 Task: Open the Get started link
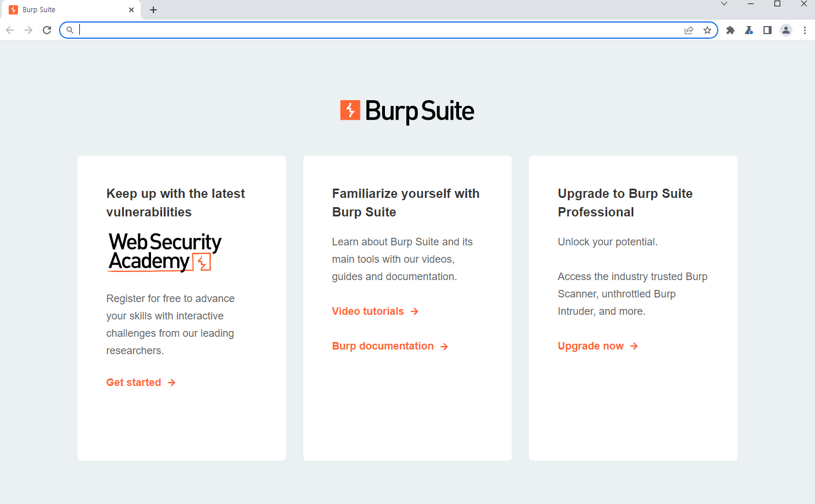coord(134,382)
